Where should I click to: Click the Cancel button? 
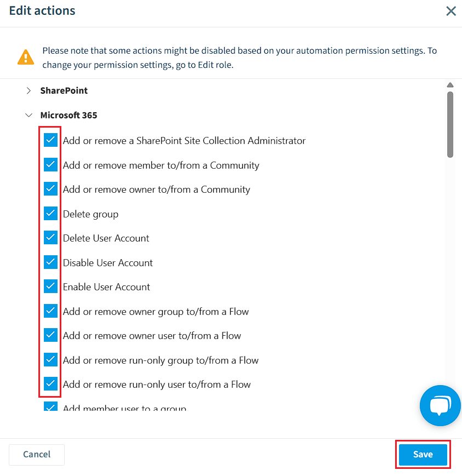(37, 455)
